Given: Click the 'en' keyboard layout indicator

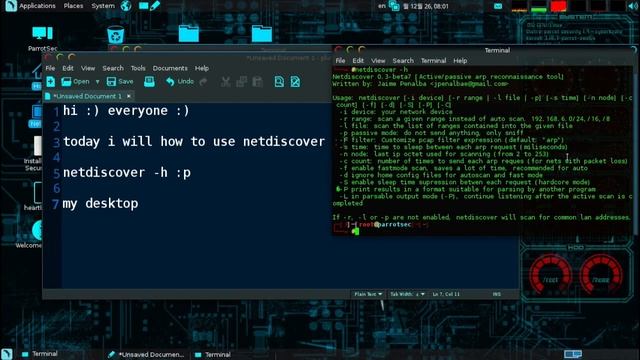Looking at the screenshot, I should click(x=382, y=6).
